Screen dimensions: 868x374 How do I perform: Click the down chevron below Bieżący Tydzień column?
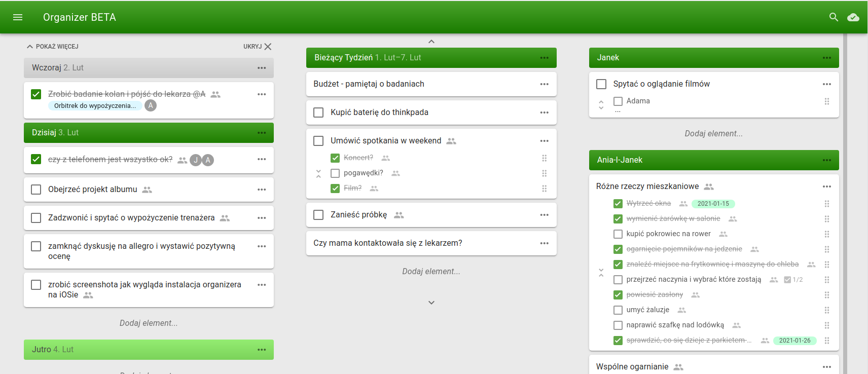click(431, 303)
